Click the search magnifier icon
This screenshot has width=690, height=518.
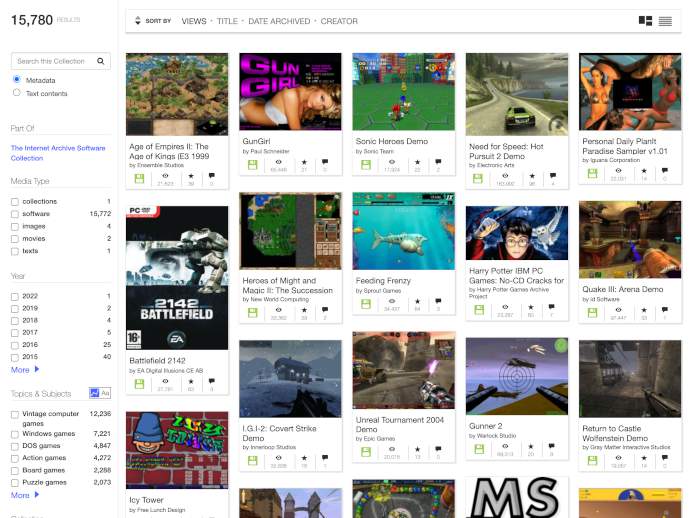pyautogui.click(x=101, y=61)
